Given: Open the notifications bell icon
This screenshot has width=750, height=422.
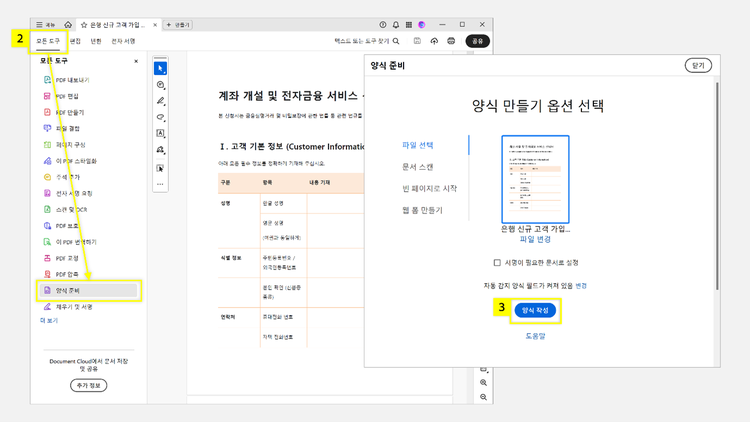Looking at the screenshot, I should click(396, 25).
